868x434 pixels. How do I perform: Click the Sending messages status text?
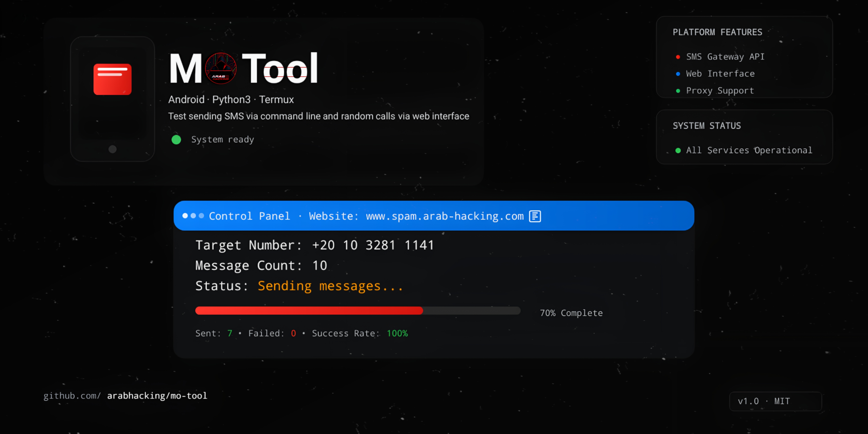(x=330, y=286)
